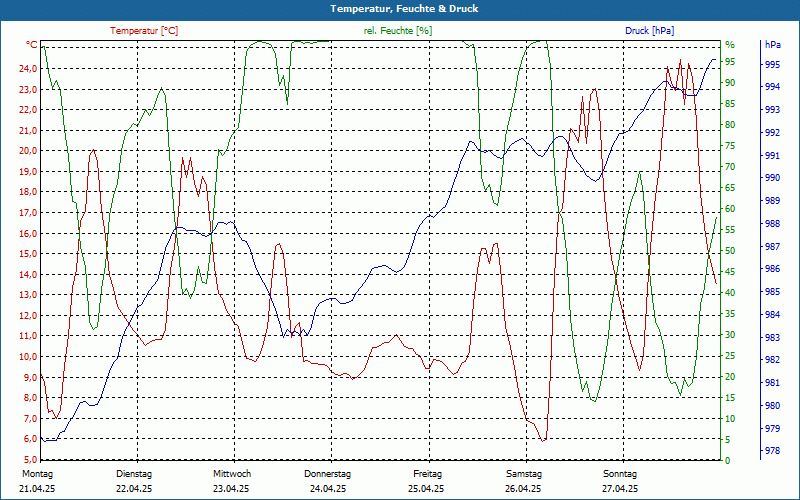Click '0' on the green humidity axis
Screen dimensions: 800x500
[x=728, y=461]
